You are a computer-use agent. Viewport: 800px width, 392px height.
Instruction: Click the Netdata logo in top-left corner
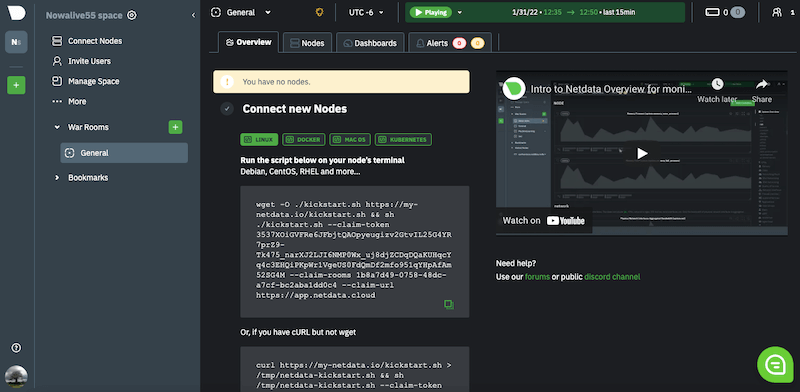pos(16,13)
